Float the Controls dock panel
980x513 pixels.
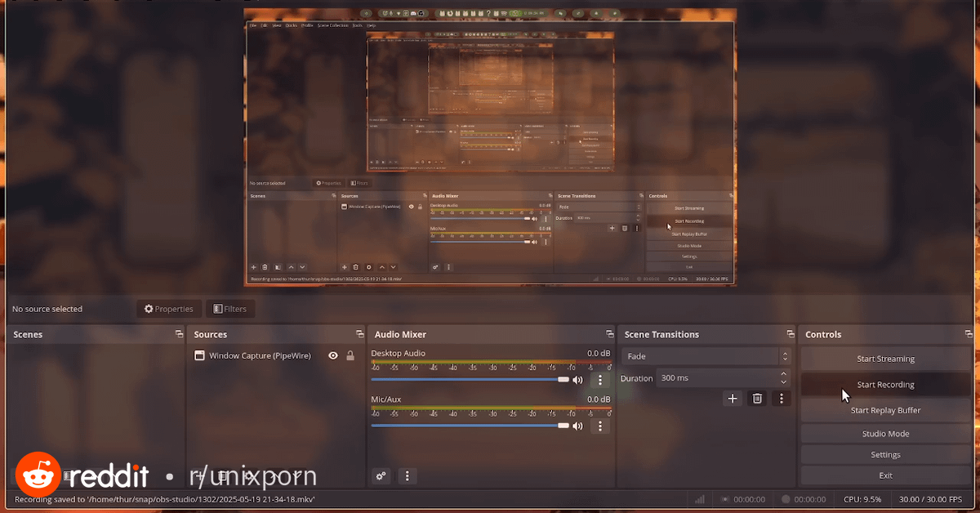pos(967,334)
